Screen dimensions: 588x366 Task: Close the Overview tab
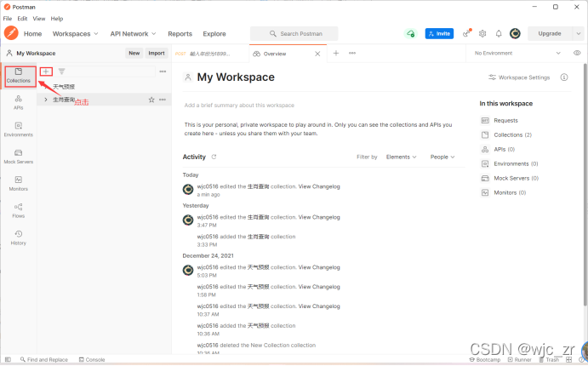pyautogui.click(x=317, y=54)
